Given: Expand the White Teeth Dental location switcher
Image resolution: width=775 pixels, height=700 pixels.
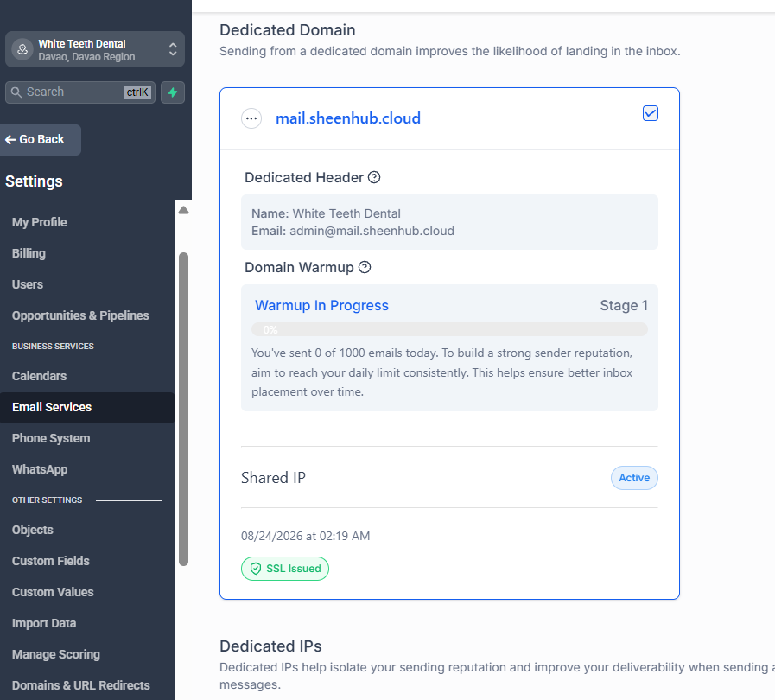Looking at the screenshot, I should 95,49.
